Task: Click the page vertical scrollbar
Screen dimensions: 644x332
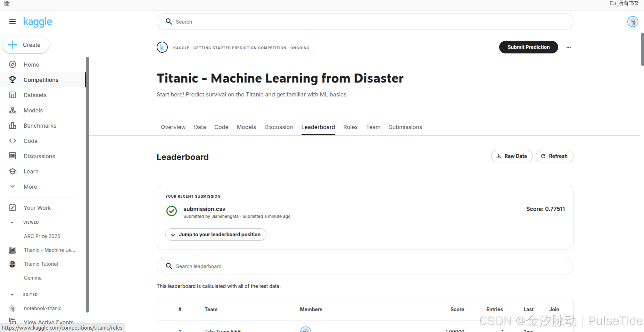Action: (642, 49)
